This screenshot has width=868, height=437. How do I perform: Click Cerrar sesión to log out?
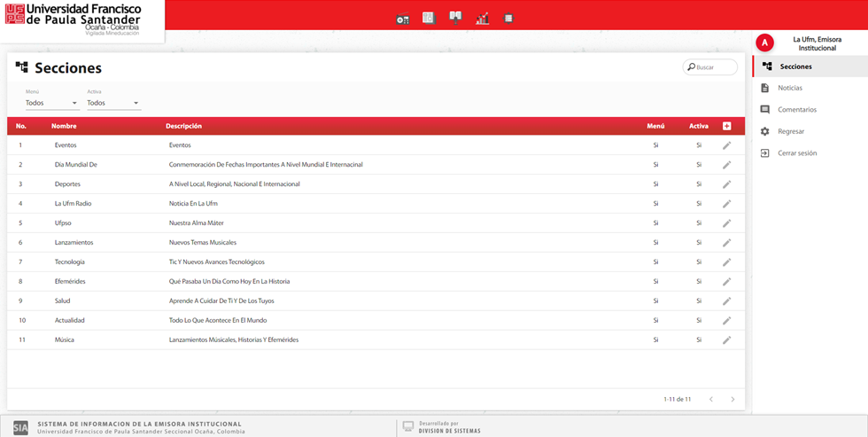797,153
